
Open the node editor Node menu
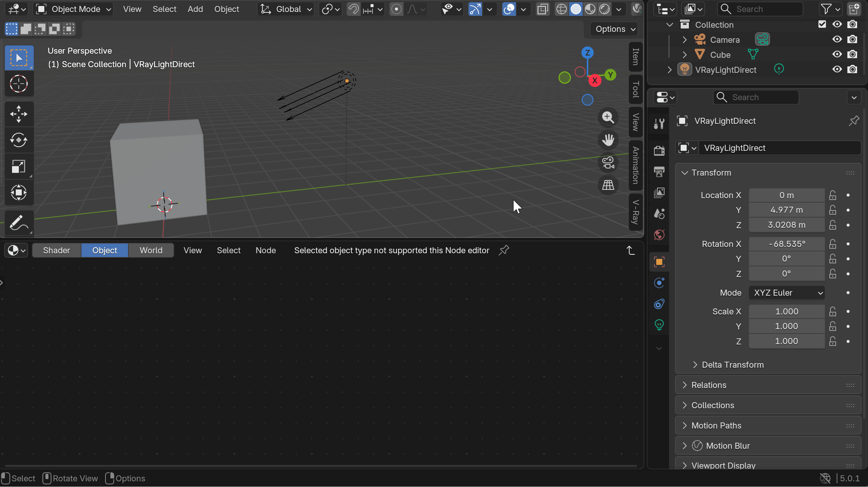(x=265, y=250)
